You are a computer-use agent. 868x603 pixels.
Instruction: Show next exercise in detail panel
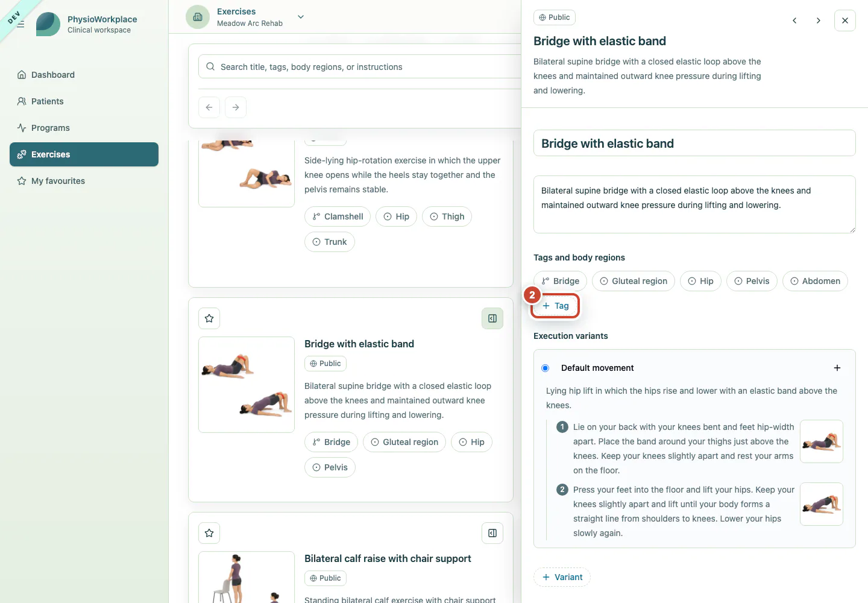[818, 21]
